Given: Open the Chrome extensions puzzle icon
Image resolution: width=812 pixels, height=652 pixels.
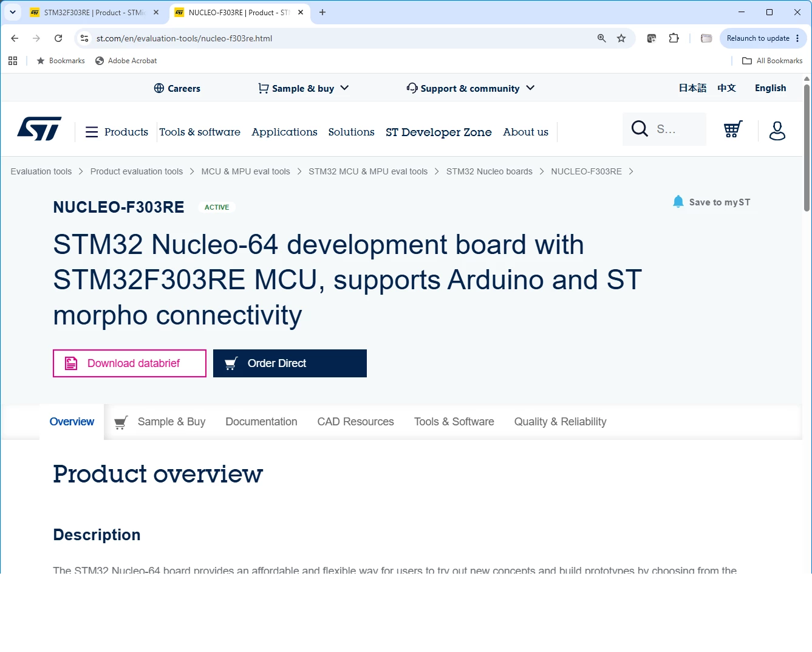Looking at the screenshot, I should click(x=674, y=38).
